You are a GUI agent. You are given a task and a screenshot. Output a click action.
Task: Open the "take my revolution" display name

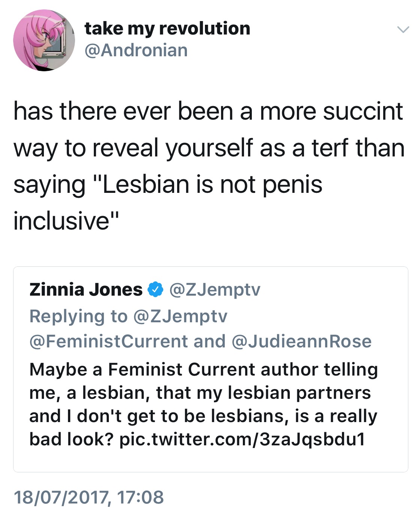coord(167,29)
